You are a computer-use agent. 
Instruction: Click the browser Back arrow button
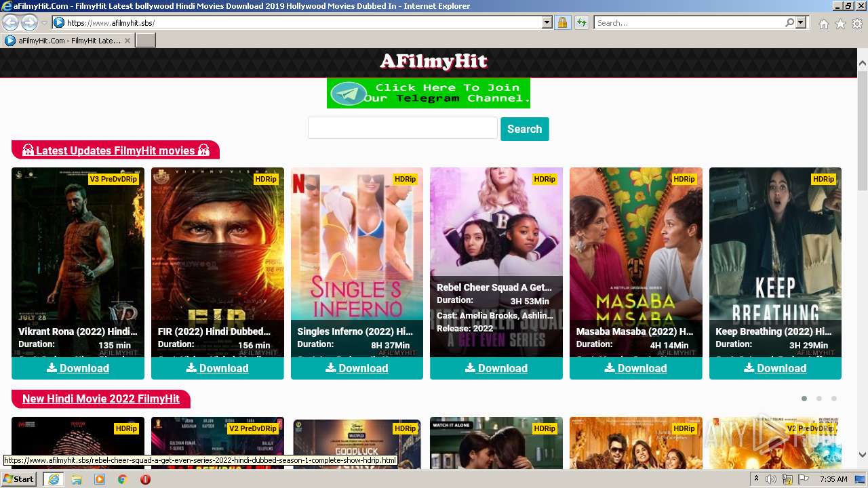[10, 22]
